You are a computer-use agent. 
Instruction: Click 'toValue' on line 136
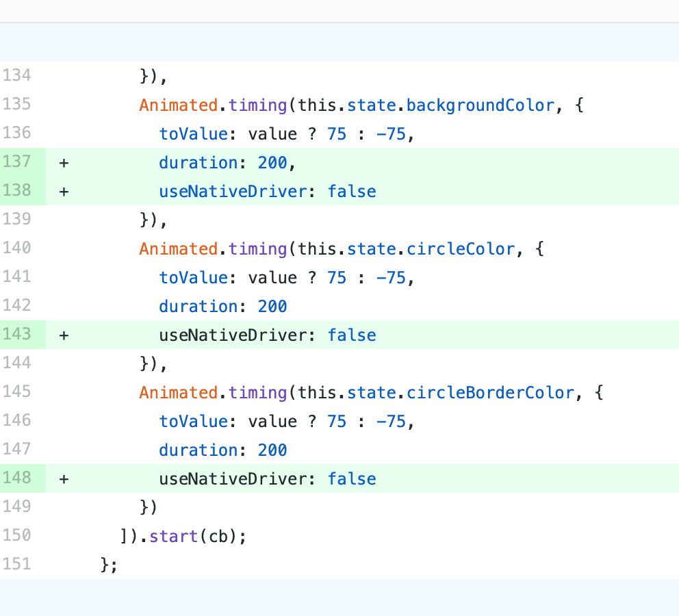pos(194,133)
